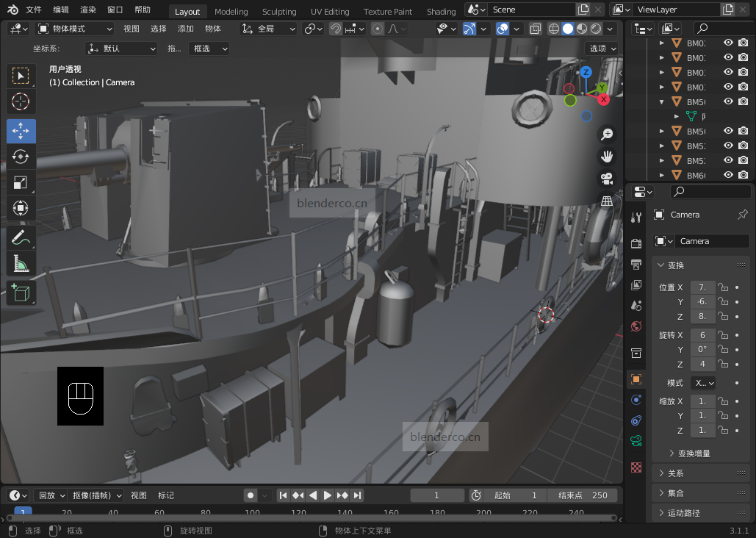
Task: Open the box-select drag dropdown
Action: coord(209,49)
